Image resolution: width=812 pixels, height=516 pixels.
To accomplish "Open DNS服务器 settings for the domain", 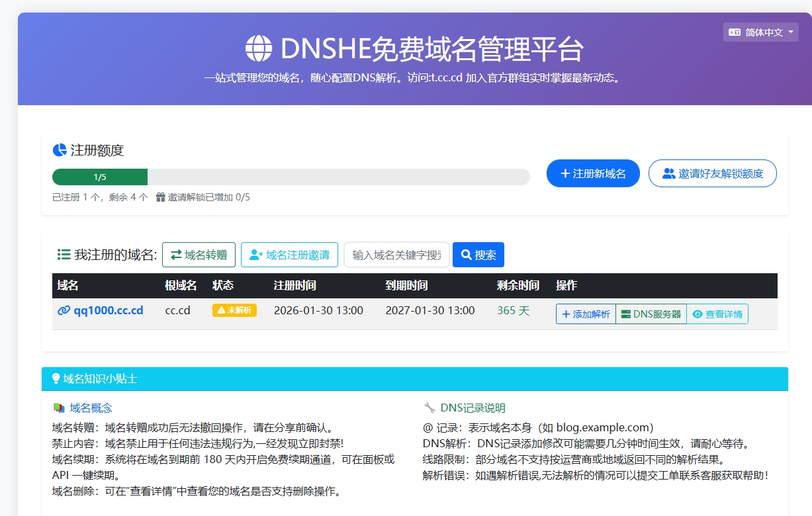I will (651, 314).
